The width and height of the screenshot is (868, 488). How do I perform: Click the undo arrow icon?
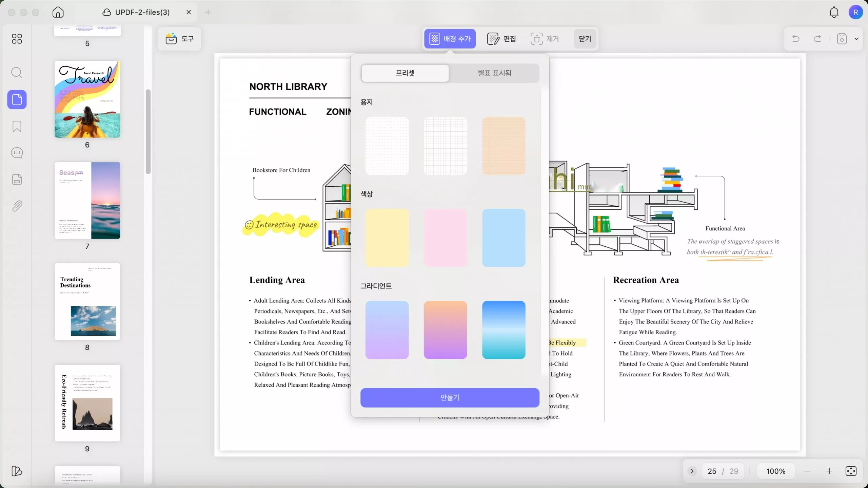point(795,39)
